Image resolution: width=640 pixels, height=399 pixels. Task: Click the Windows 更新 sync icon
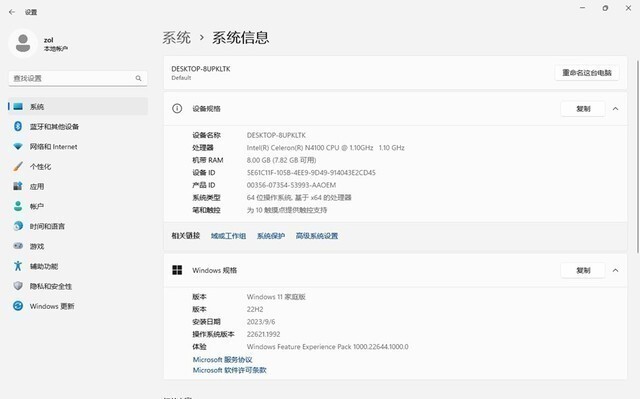18,306
